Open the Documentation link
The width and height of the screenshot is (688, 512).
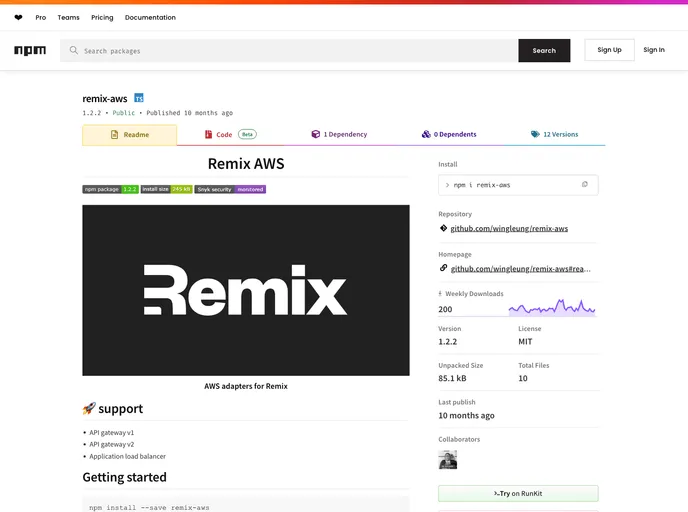[150, 18]
